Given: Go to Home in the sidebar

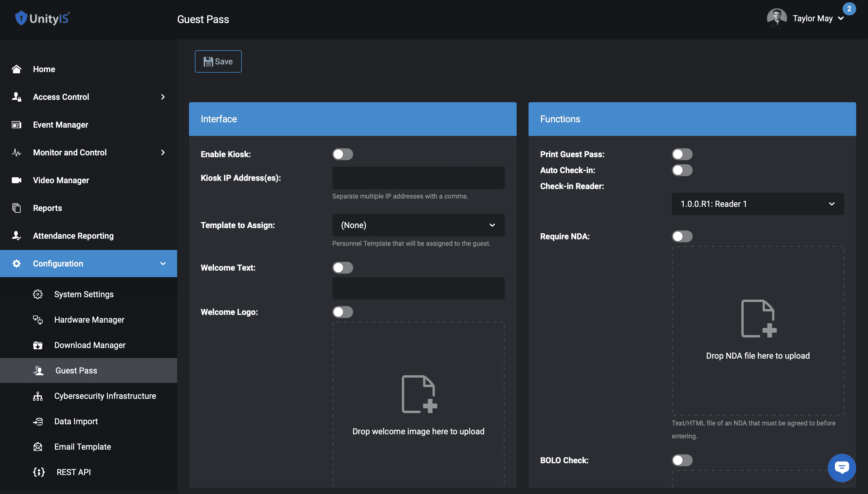Looking at the screenshot, I should coord(44,69).
